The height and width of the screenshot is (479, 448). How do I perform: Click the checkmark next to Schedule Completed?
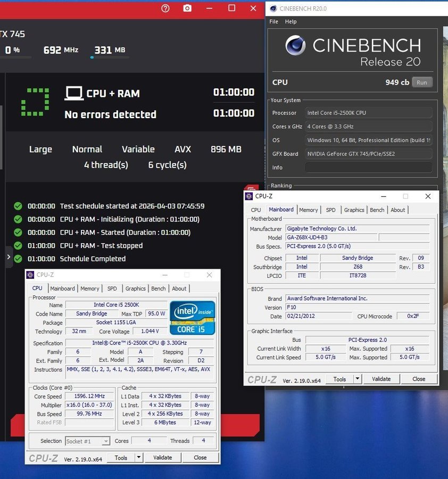(x=18, y=259)
